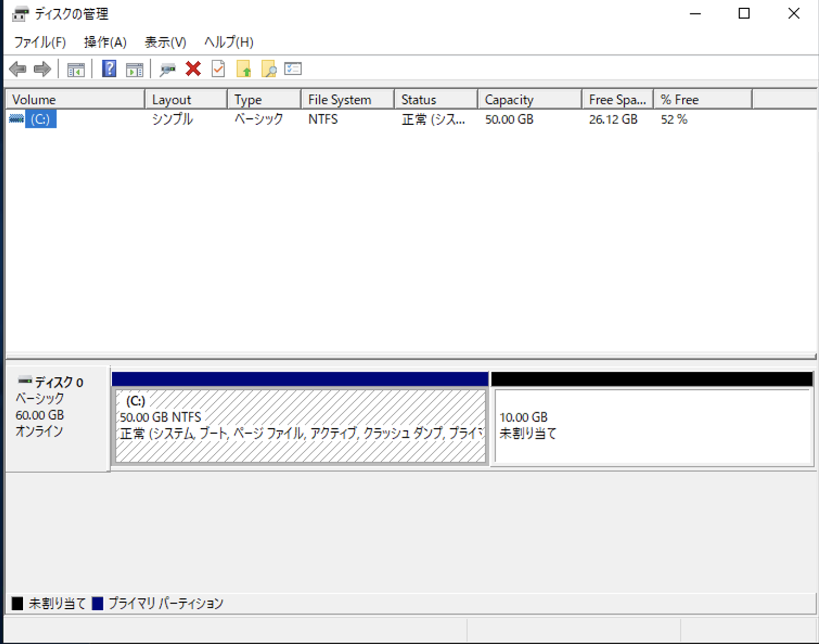Click the ディスク 0 header panel
819x644 pixels.
coord(54,407)
